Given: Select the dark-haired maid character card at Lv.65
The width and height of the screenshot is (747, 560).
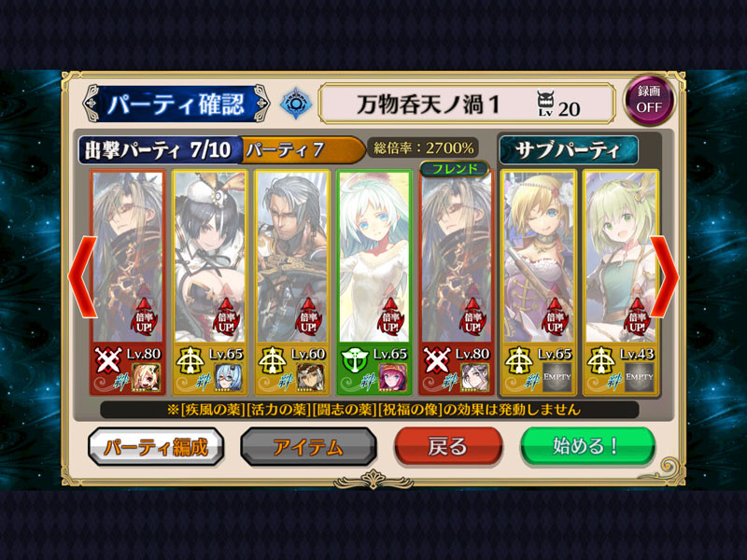Looking at the screenshot, I should (209, 282).
